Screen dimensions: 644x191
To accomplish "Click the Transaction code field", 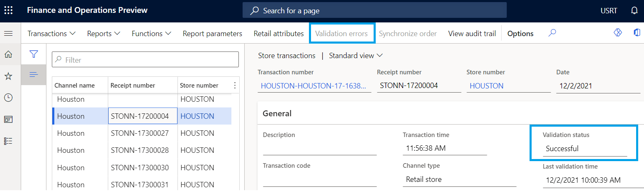I will 320,179.
